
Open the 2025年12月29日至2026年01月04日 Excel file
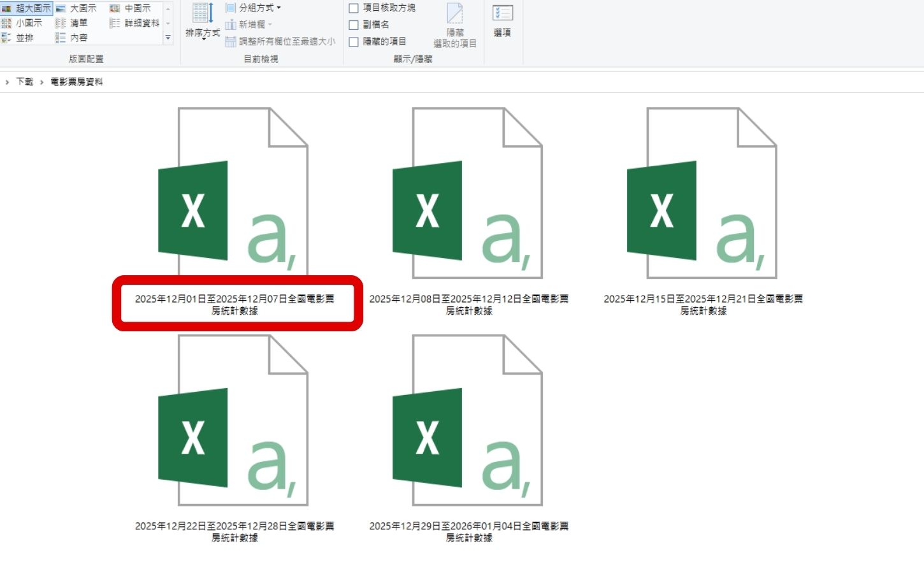click(x=468, y=433)
